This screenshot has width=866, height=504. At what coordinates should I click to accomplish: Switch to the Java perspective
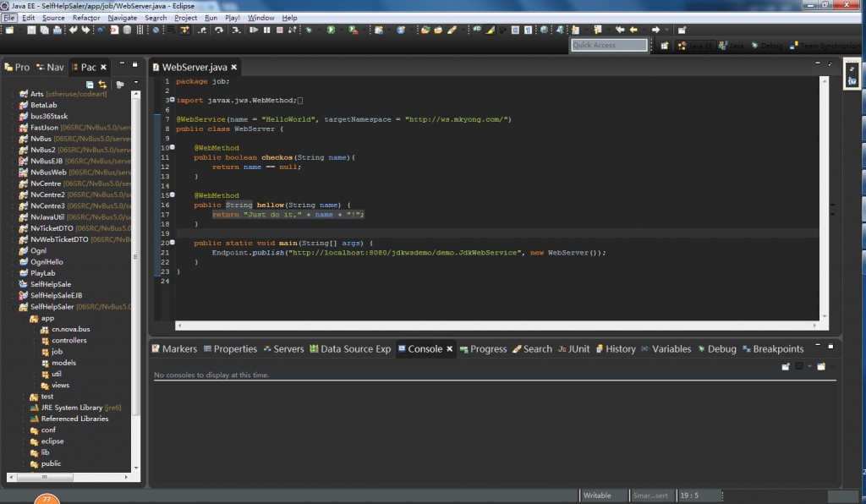(732, 46)
